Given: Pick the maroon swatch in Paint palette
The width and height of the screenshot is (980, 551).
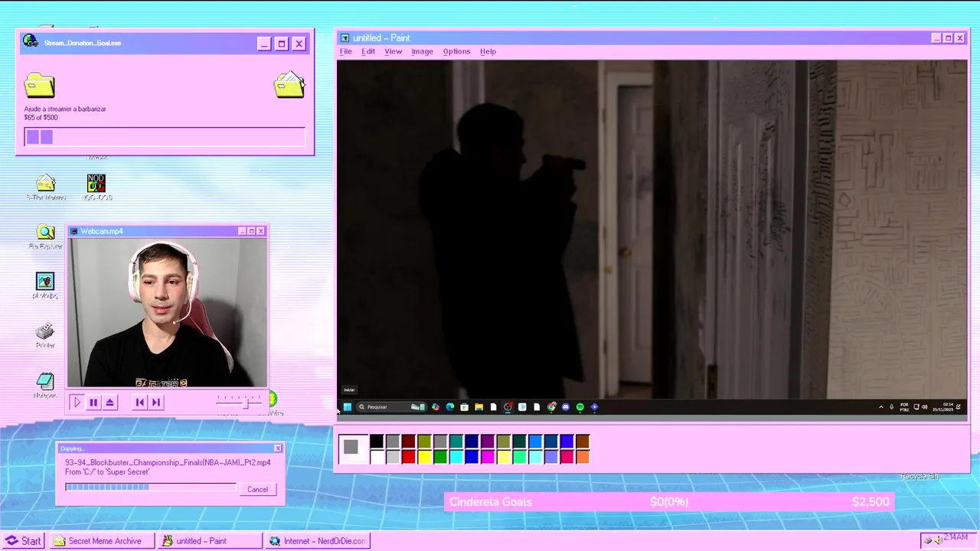Looking at the screenshot, I should (409, 441).
